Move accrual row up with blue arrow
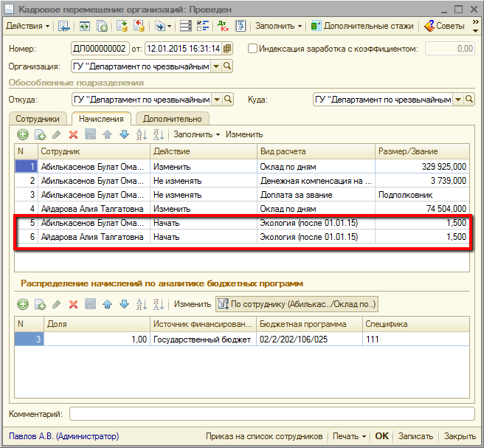The image size is (484, 448). coord(107,134)
